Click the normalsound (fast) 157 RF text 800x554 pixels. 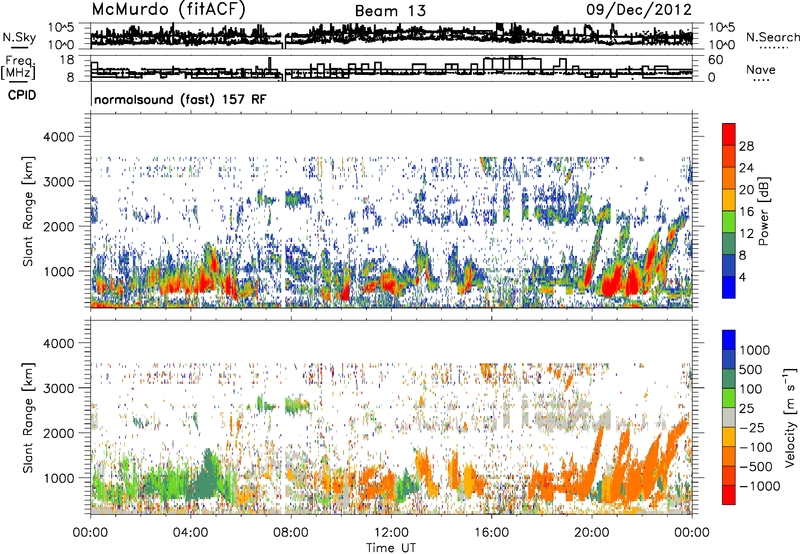pyautogui.click(x=180, y=99)
